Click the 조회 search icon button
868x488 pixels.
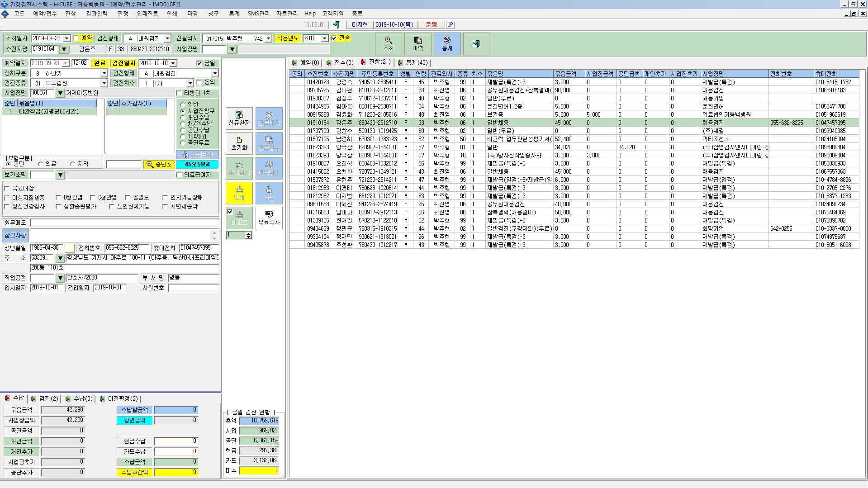pyautogui.click(x=388, y=43)
